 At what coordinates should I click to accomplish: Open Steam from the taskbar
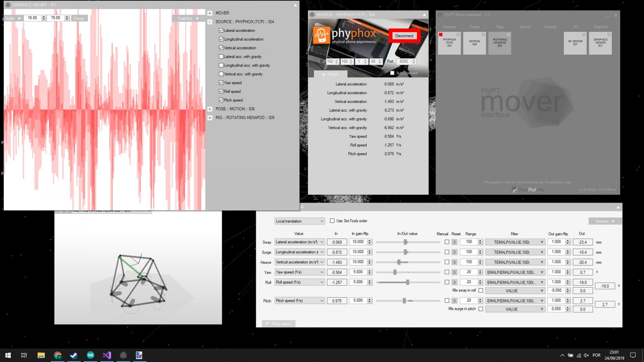click(74, 355)
